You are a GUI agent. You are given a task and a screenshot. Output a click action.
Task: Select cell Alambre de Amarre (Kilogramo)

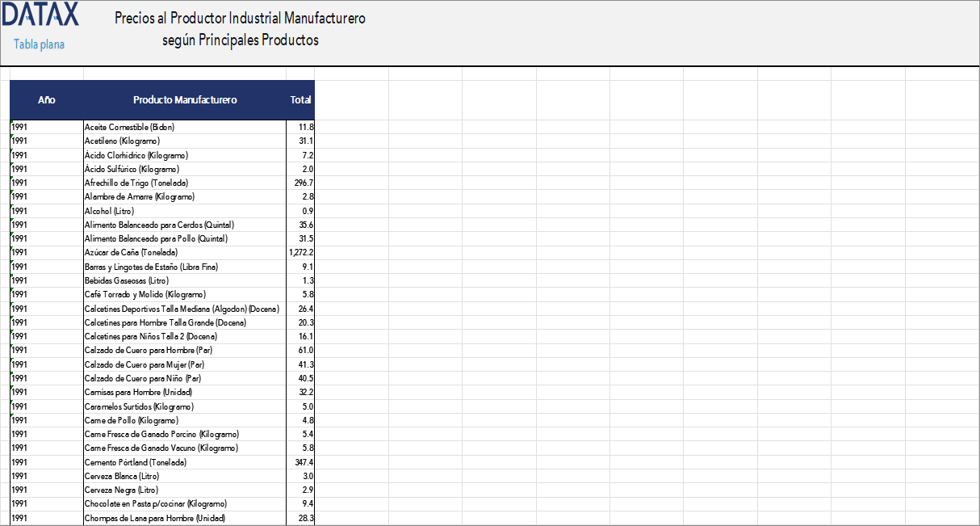point(185,196)
